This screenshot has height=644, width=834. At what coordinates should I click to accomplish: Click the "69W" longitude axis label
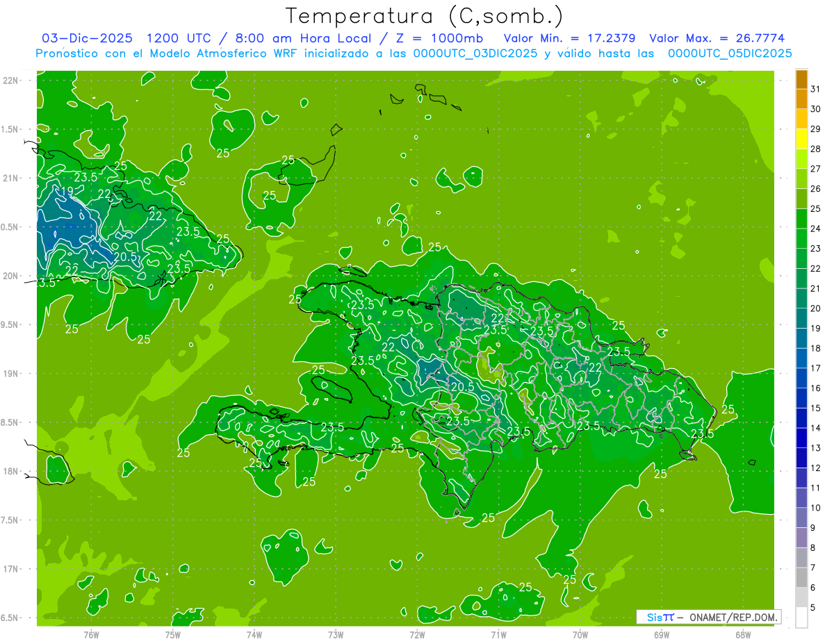(x=661, y=635)
